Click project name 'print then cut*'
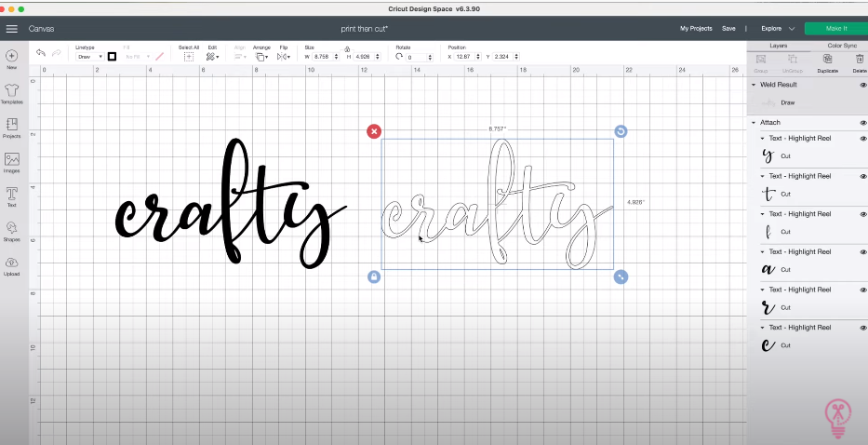This screenshot has height=445, width=868. [x=365, y=29]
